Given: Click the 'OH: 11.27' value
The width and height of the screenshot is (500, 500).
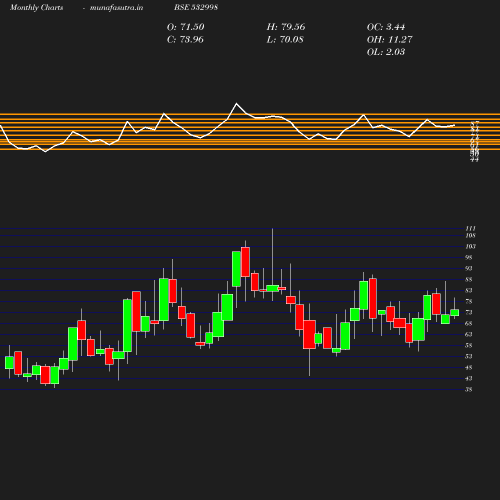Looking at the screenshot, I should coord(389,39).
